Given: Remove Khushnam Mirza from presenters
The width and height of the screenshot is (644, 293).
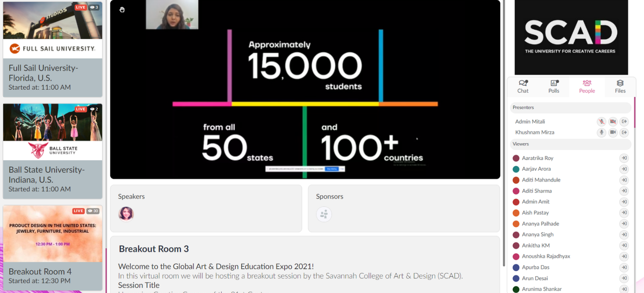Looking at the screenshot, I should (x=624, y=132).
